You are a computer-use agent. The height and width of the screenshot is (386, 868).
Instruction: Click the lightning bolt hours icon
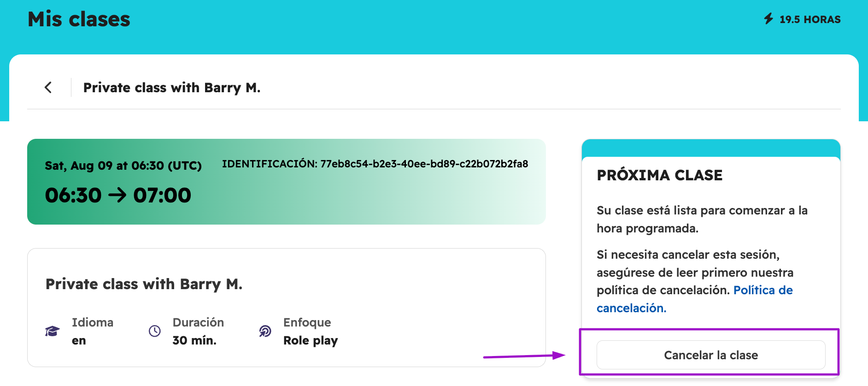[768, 19]
